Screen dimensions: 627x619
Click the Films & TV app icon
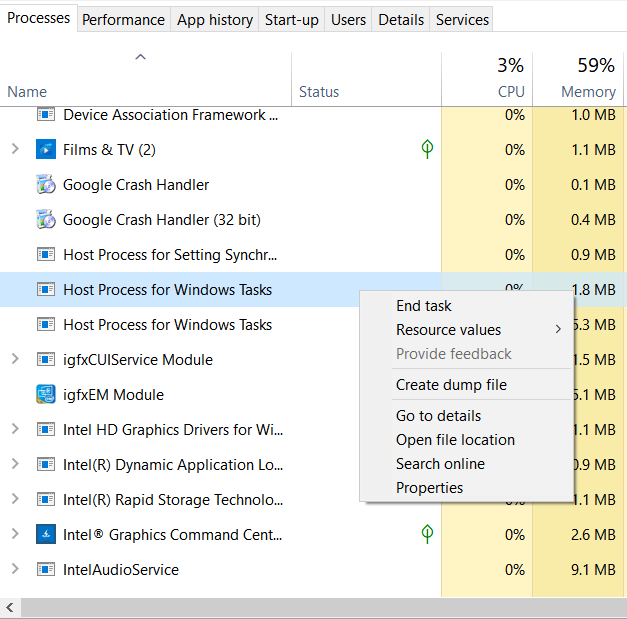tap(45, 150)
